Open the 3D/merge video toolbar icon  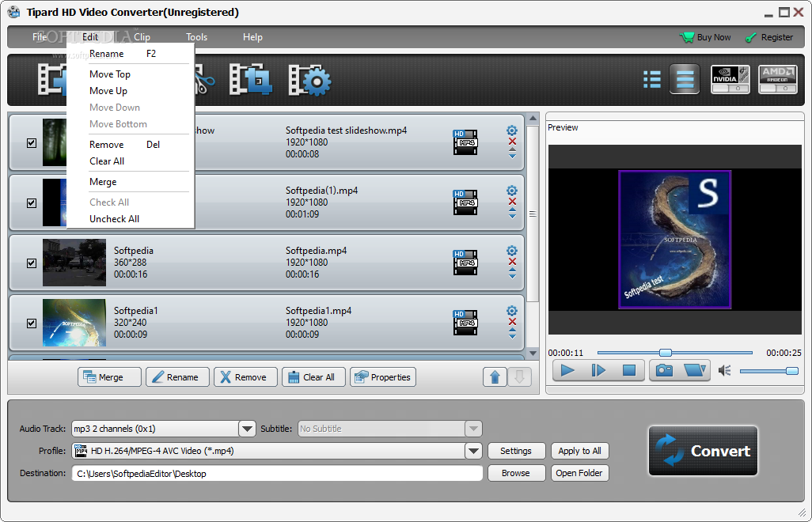[251, 80]
